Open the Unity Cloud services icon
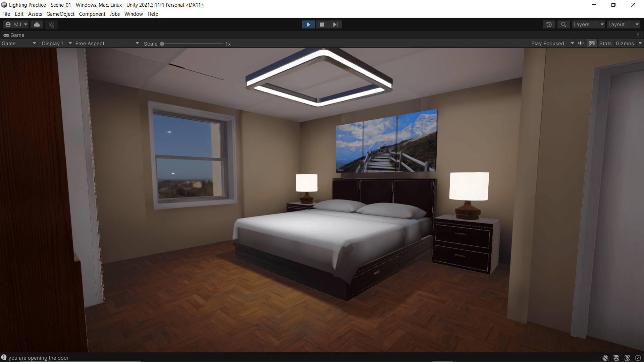The height and width of the screenshot is (362, 644). click(x=37, y=24)
